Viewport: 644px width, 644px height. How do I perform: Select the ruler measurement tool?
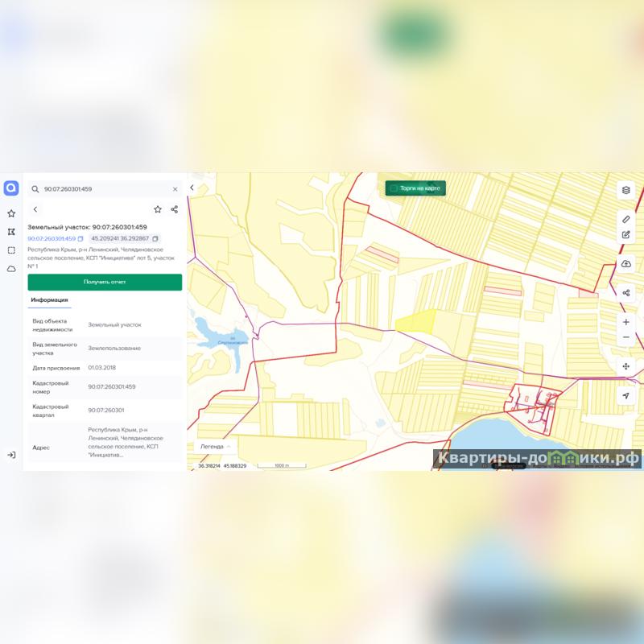coord(625,219)
